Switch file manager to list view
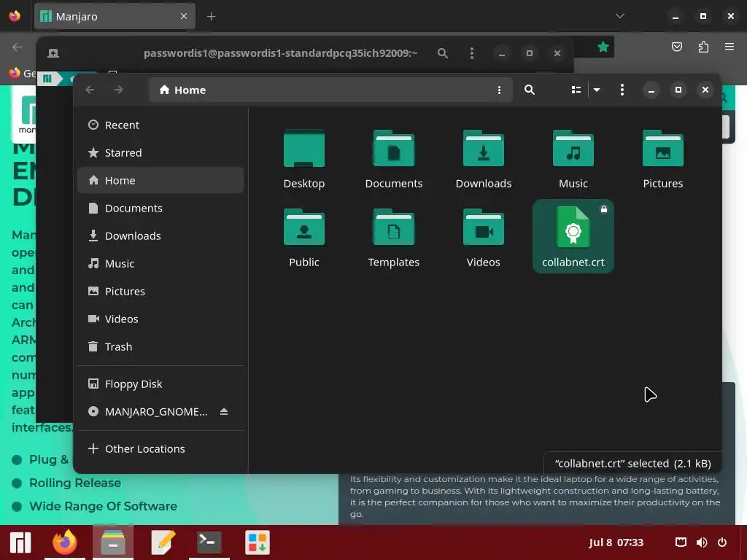Screen dimensions: 747x560 coord(576,90)
